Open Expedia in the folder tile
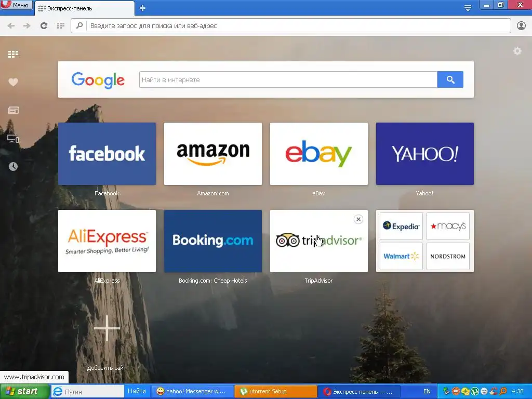This screenshot has height=399, width=532. point(401,227)
